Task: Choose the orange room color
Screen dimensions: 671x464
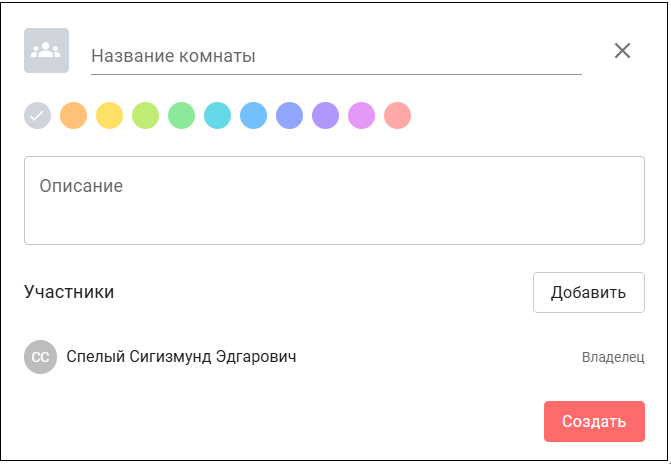Action: 73,116
